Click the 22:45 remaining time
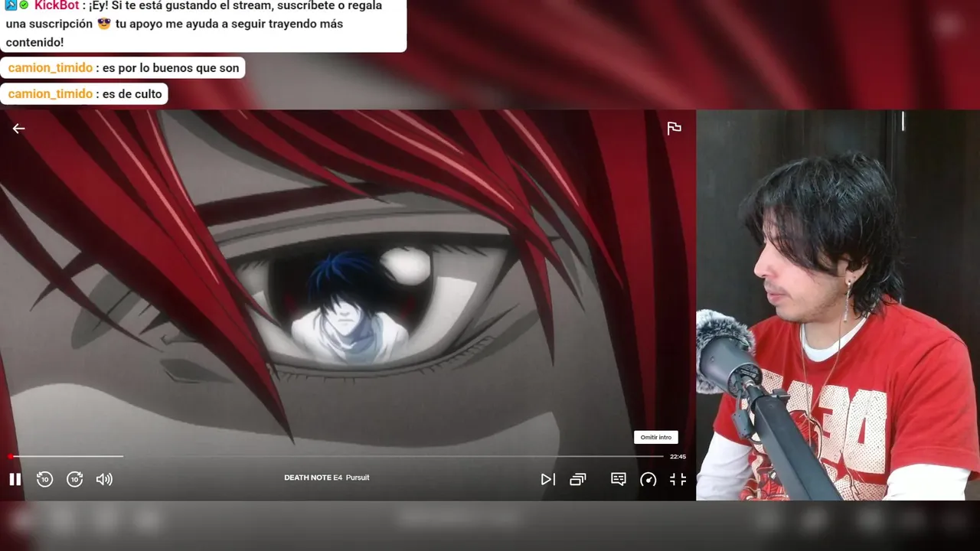Image resolution: width=980 pixels, height=551 pixels. pos(678,456)
